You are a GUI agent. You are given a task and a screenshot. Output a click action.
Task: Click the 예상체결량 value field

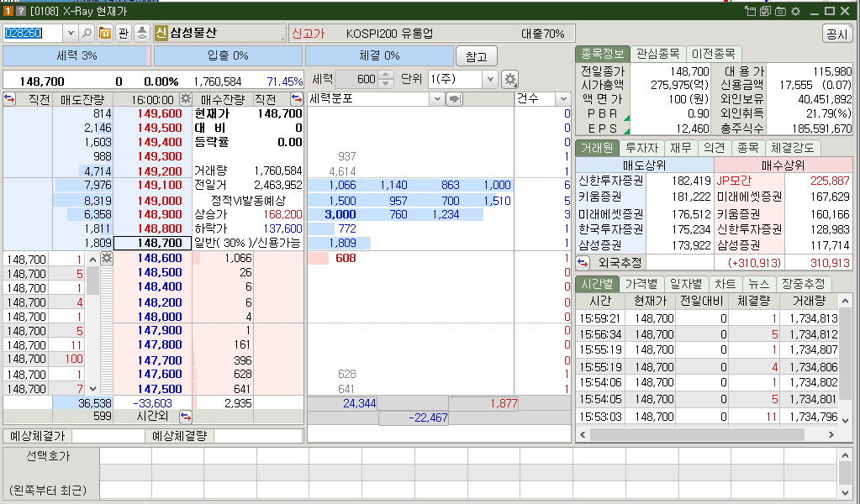258,436
